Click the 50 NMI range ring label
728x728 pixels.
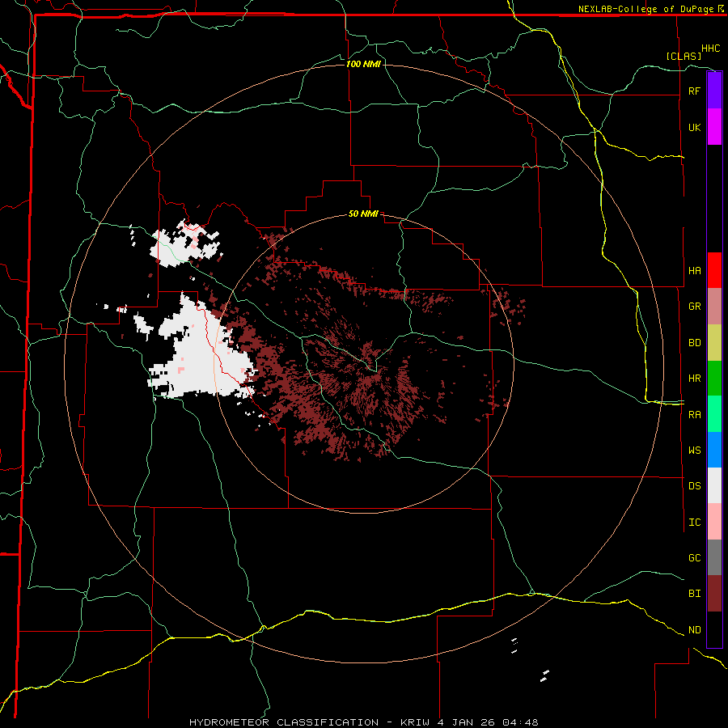click(363, 214)
